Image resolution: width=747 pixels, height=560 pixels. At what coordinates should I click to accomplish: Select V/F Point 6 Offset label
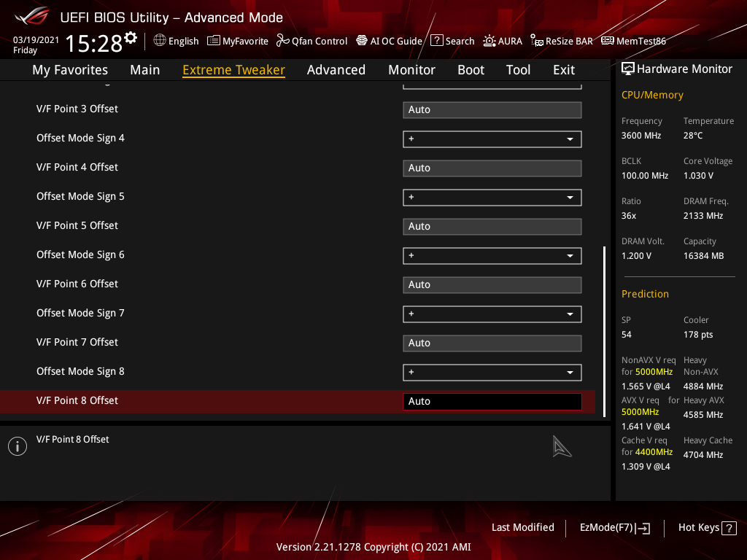tap(77, 284)
